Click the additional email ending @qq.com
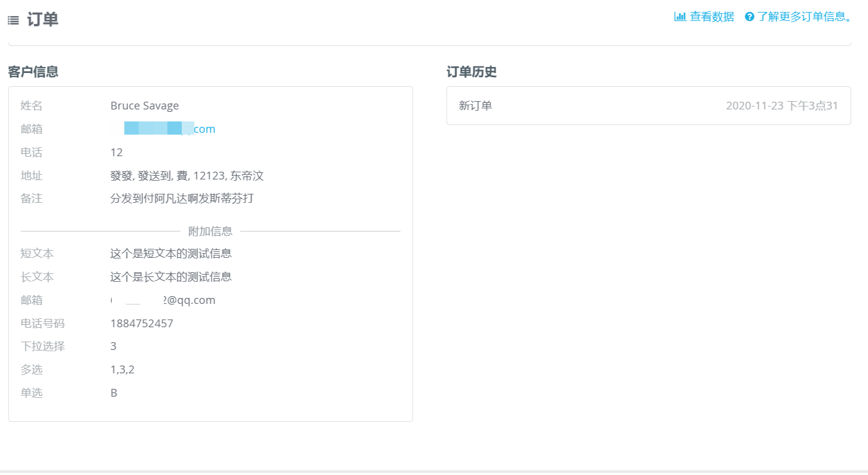Image resolution: width=868 pixels, height=475 pixels. (163, 300)
